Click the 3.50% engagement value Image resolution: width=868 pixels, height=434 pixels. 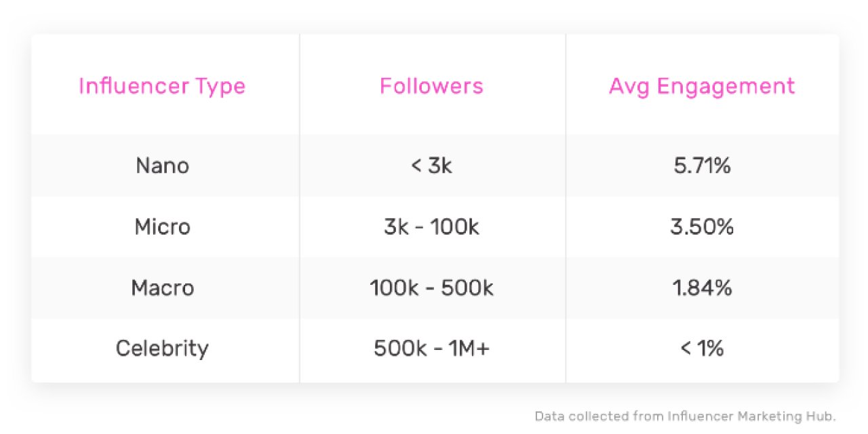[702, 226]
